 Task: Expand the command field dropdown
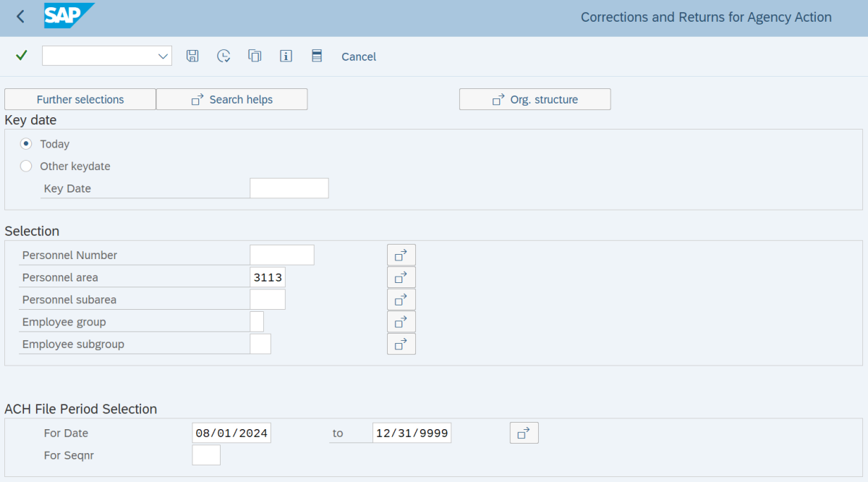[x=163, y=56]
